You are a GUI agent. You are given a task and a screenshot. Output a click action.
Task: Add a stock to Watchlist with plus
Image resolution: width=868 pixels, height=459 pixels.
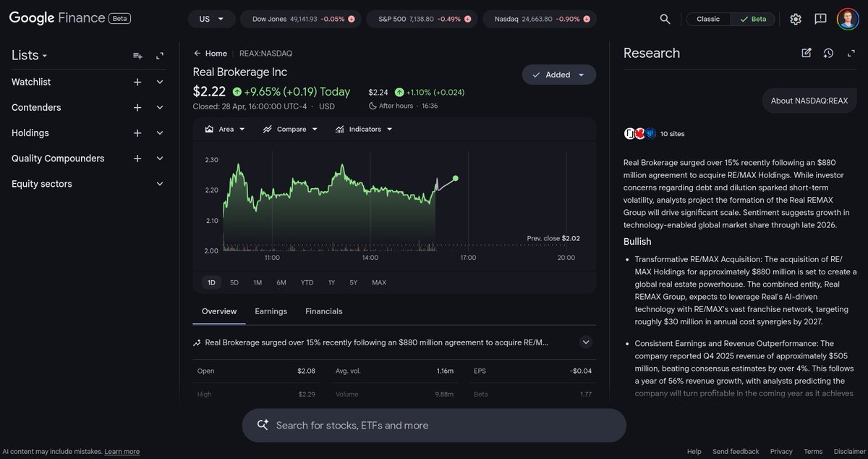click(137, 82)
